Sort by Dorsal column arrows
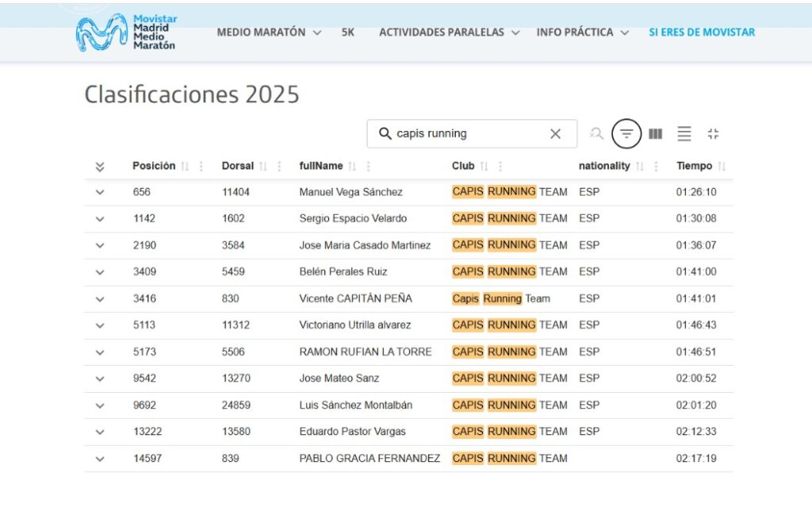The image size is (812, 519). click(x=263, y=167)
